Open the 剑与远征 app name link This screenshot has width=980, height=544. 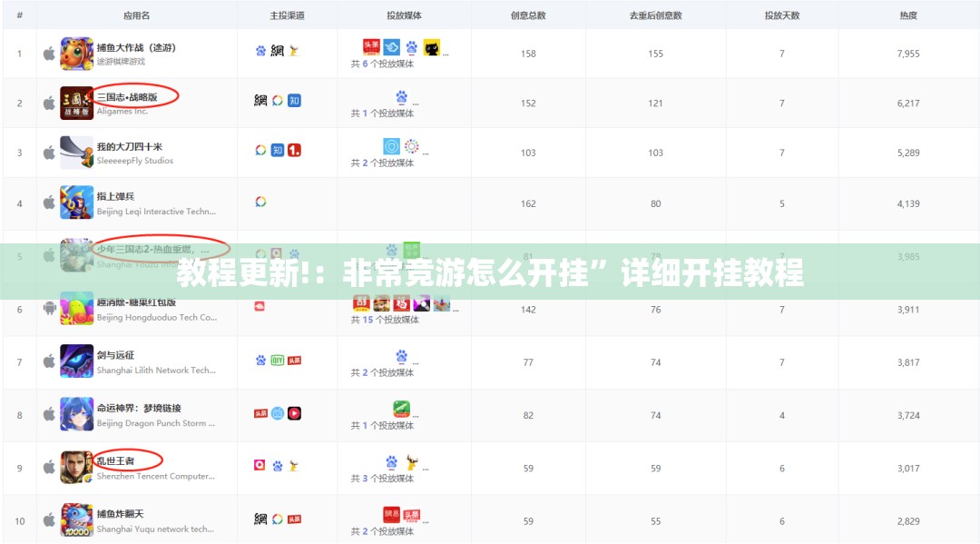point(115,355)
